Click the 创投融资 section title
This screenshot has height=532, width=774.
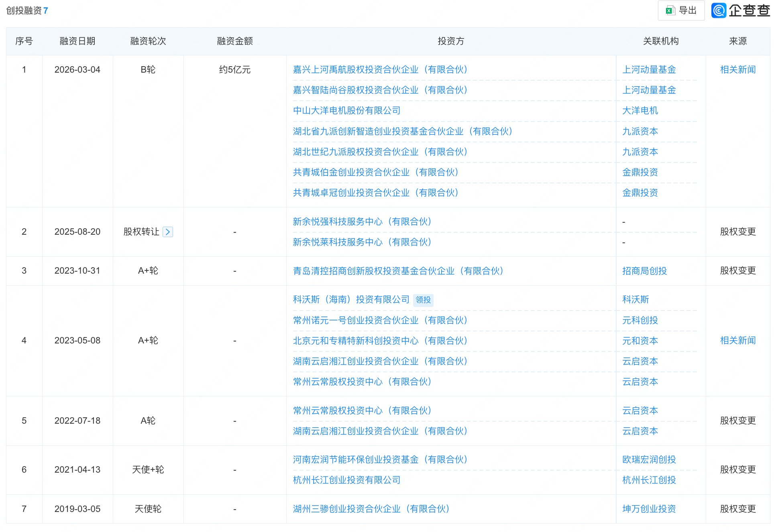pyautogui.click(x=24, y=11)
